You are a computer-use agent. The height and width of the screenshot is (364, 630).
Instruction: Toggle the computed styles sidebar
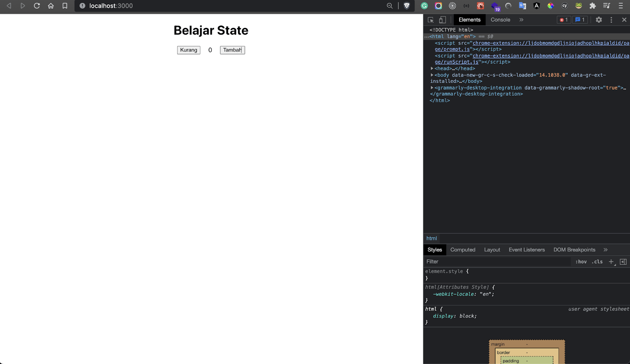tap(623, 262)
